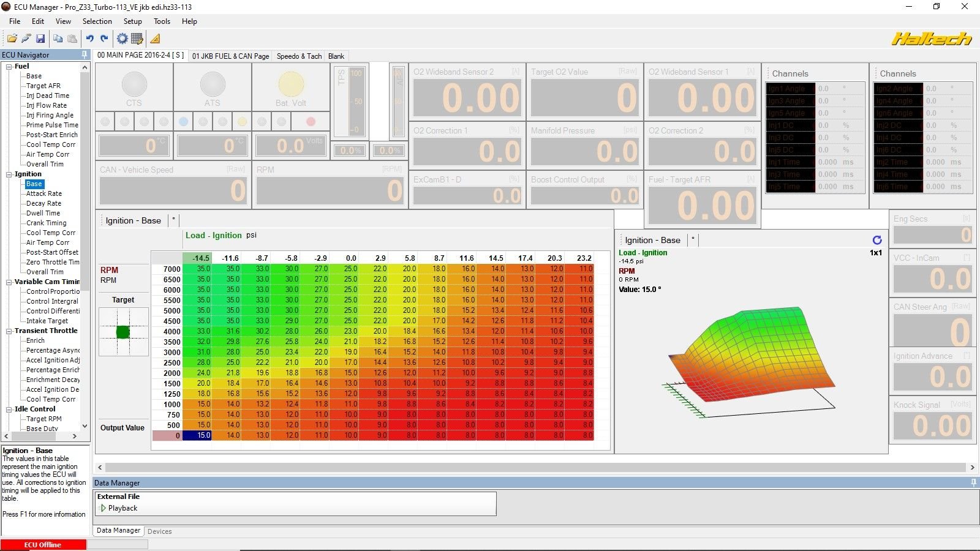Switch to the Speedo & Tach tab
This screenshot has height=551, width=980.
coord(299,56)
